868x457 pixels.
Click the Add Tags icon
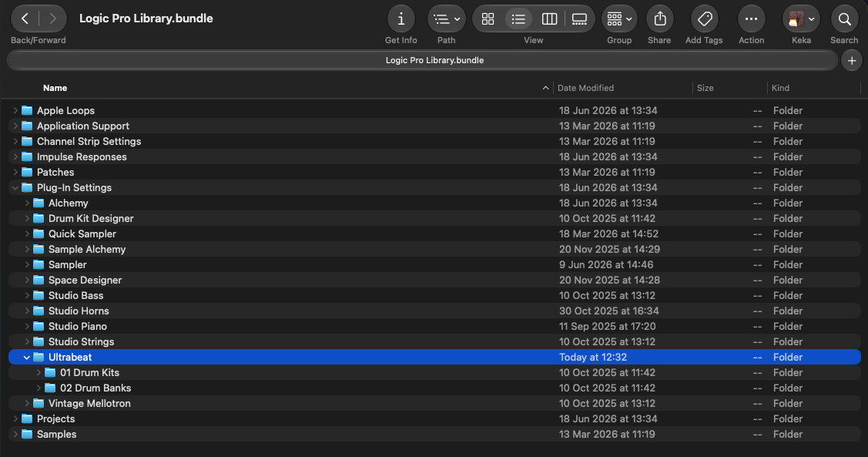[705, 18]
